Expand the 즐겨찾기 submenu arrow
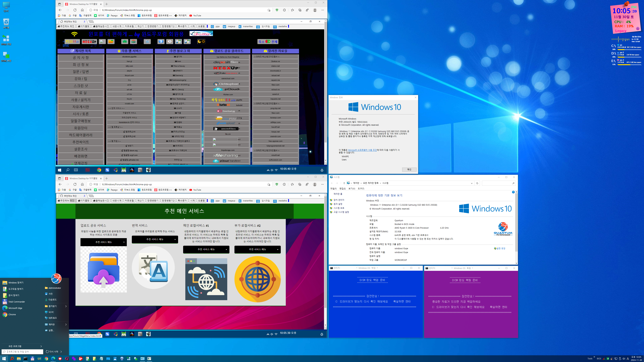This screenshot has height=362, width=644. (66, 306)
